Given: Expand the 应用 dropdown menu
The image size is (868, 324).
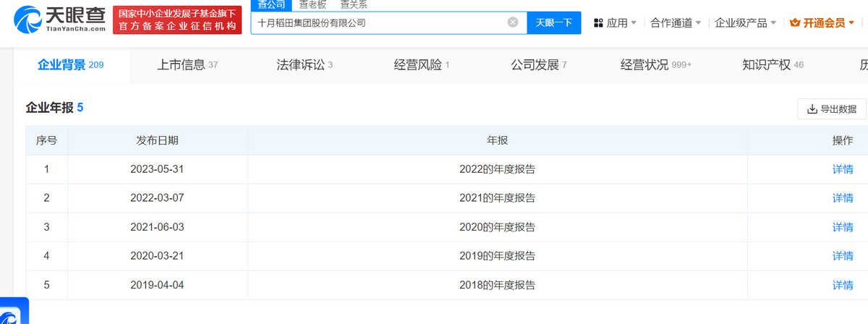Looking at the screenshot, I should (615, 23).
